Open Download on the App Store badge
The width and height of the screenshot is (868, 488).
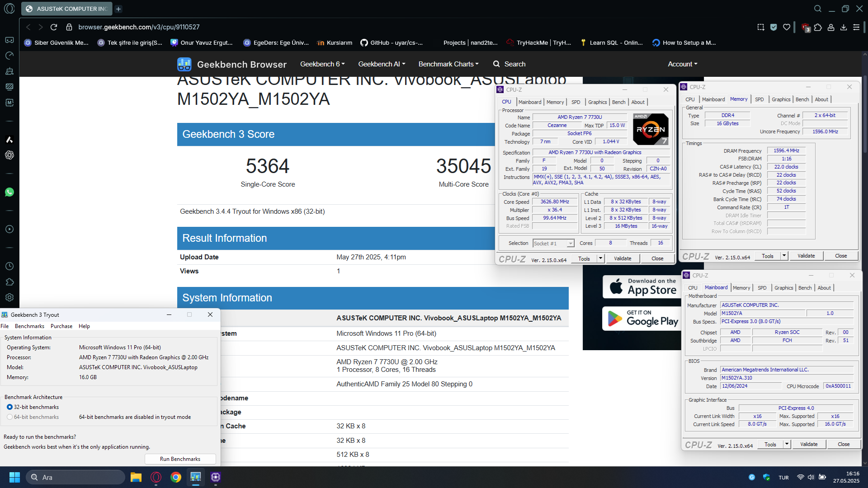click(642, 286)
